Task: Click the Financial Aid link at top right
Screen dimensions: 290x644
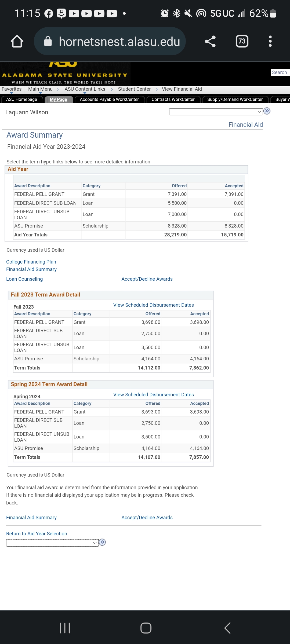Action: pyautogui.click(x=246, y=125)
